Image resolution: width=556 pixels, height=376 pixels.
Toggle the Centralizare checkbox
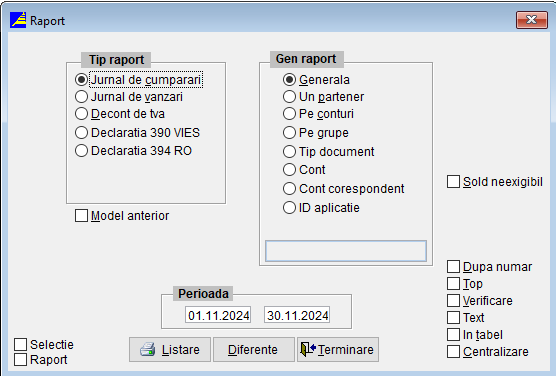point(454,352)
